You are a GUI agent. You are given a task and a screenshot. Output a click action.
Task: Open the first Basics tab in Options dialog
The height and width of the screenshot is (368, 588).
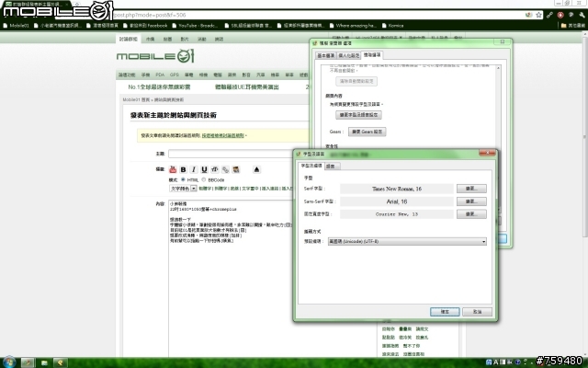pyautogui.click(x=325, y=55)
